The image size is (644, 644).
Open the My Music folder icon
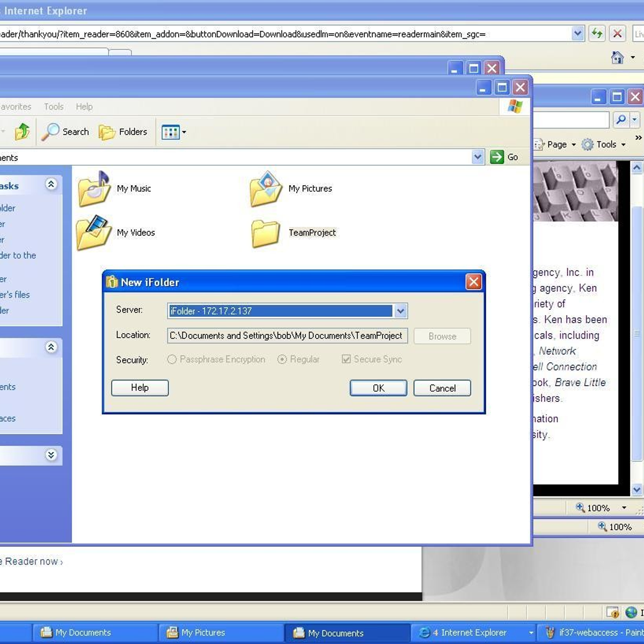tap(94, 189)
